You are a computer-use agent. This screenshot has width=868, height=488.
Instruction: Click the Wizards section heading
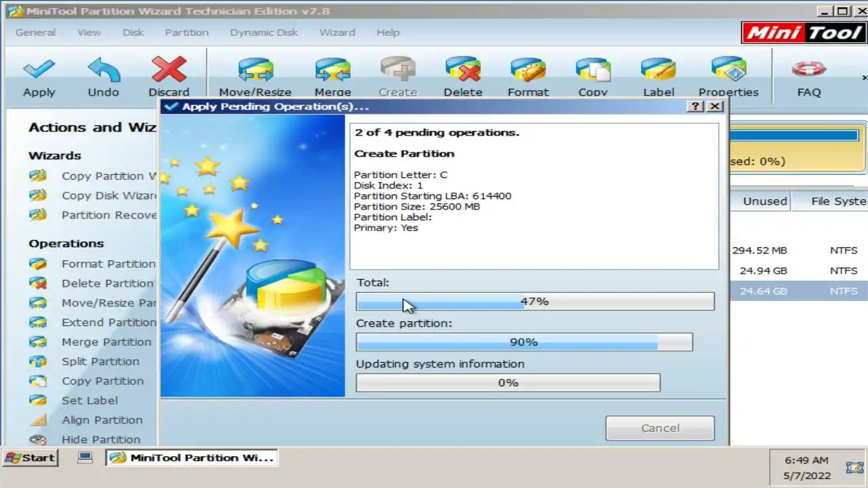tap(54, 155)
